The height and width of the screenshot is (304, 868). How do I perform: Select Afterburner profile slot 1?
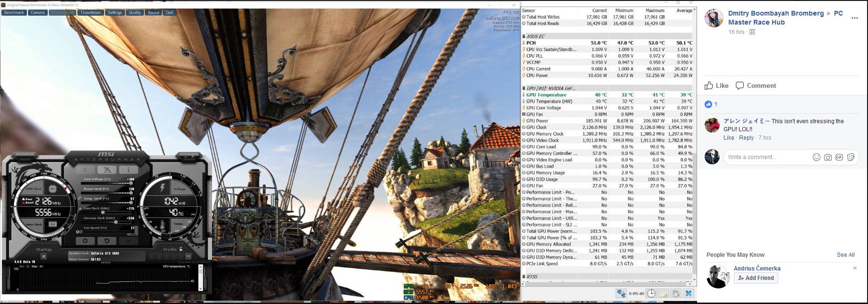[152, 256]
